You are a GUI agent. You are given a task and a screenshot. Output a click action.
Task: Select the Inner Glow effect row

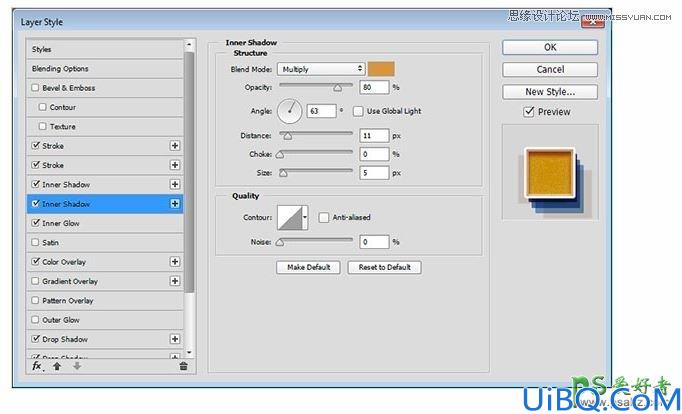pyautogui.click(x=104, y=223)
